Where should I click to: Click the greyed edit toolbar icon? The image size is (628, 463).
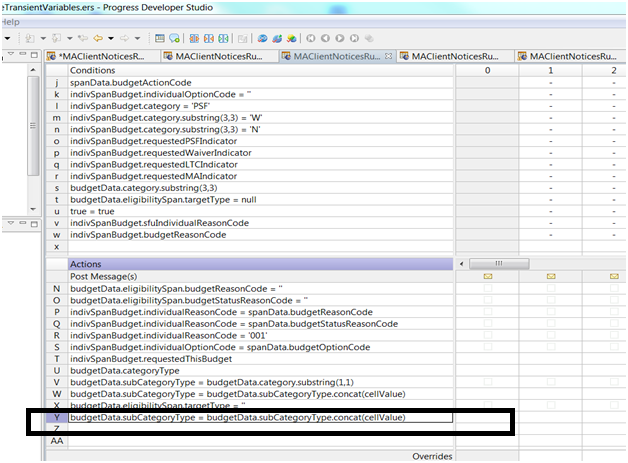(242, 38)
